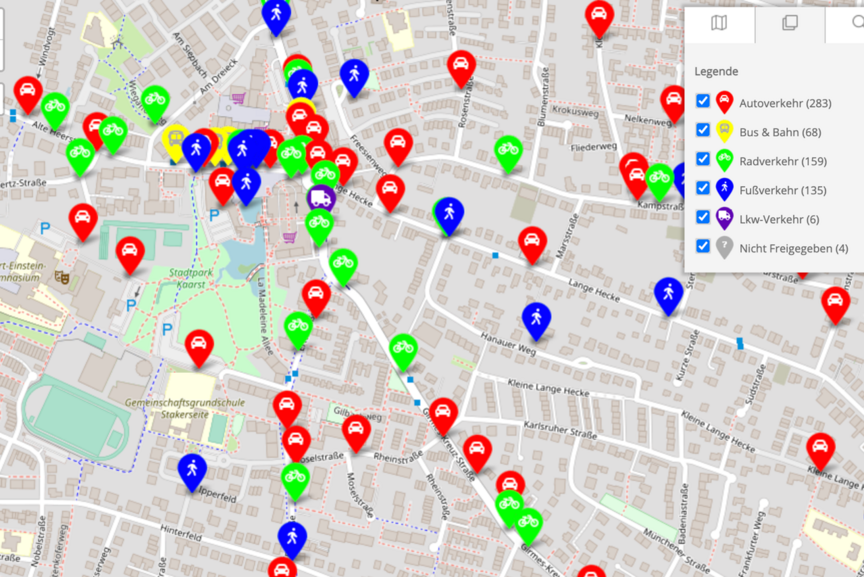Viewport: 864px width, 577px height.
Task: Click the gray Nicht Freigegeben legend pin
Action: 725,247
